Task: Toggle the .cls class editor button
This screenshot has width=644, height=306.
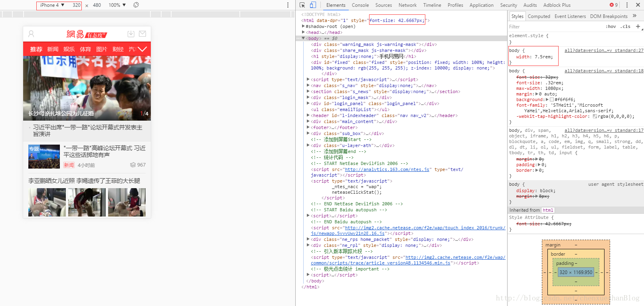Action: pos(625,27)
